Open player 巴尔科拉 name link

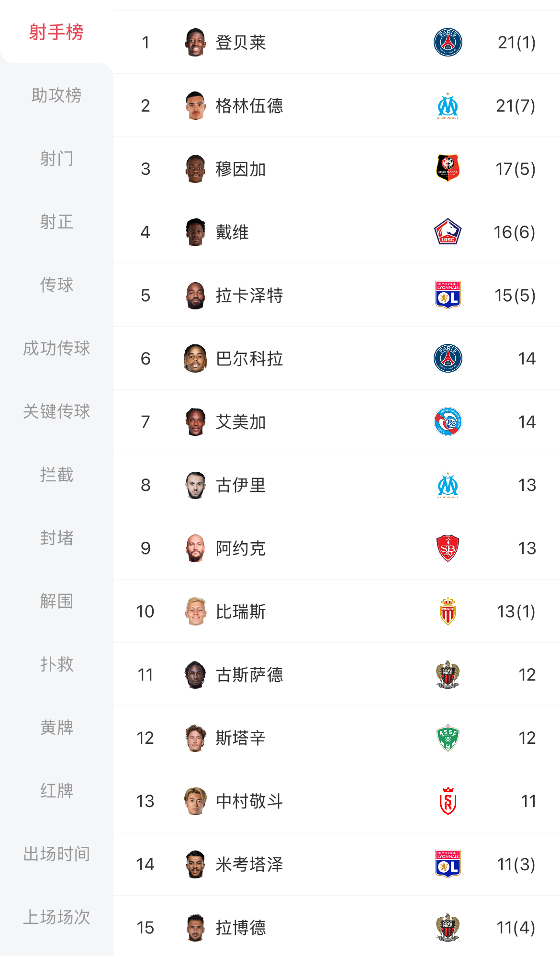click(249, 359)
